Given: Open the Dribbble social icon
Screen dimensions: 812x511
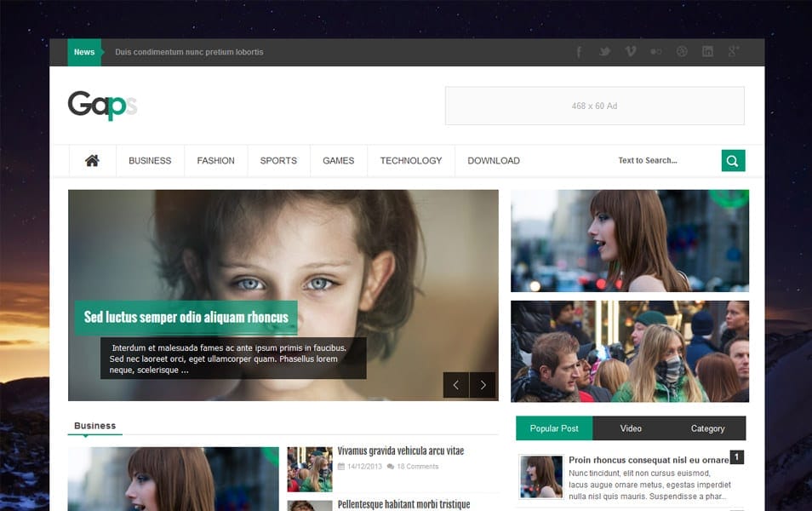Looking at the screenshot, I should (681, 51).
